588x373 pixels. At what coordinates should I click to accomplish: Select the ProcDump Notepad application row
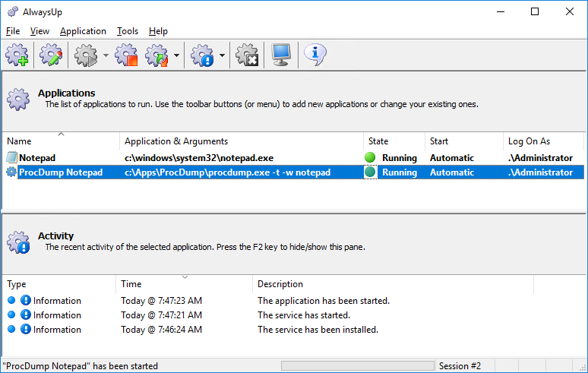294,172
